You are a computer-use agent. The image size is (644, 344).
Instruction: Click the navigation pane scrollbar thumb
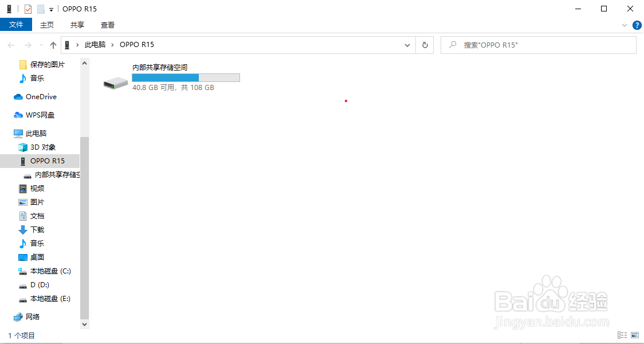85,228
